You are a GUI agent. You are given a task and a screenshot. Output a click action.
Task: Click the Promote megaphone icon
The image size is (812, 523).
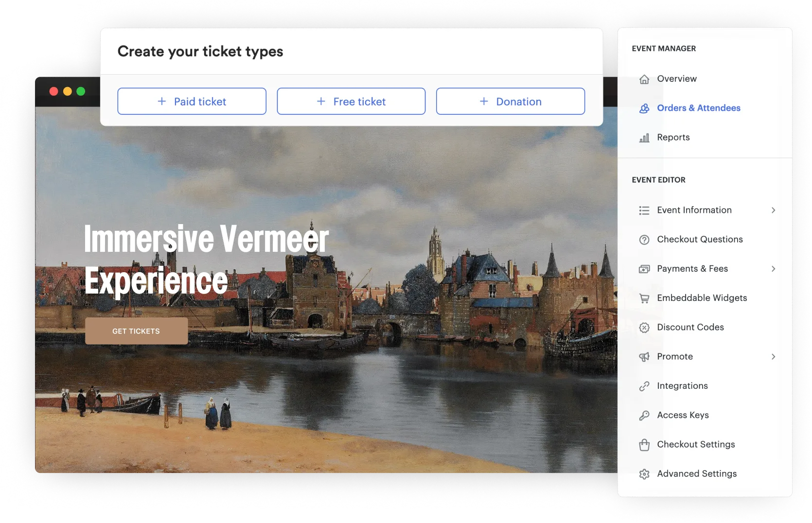(644, 357)
